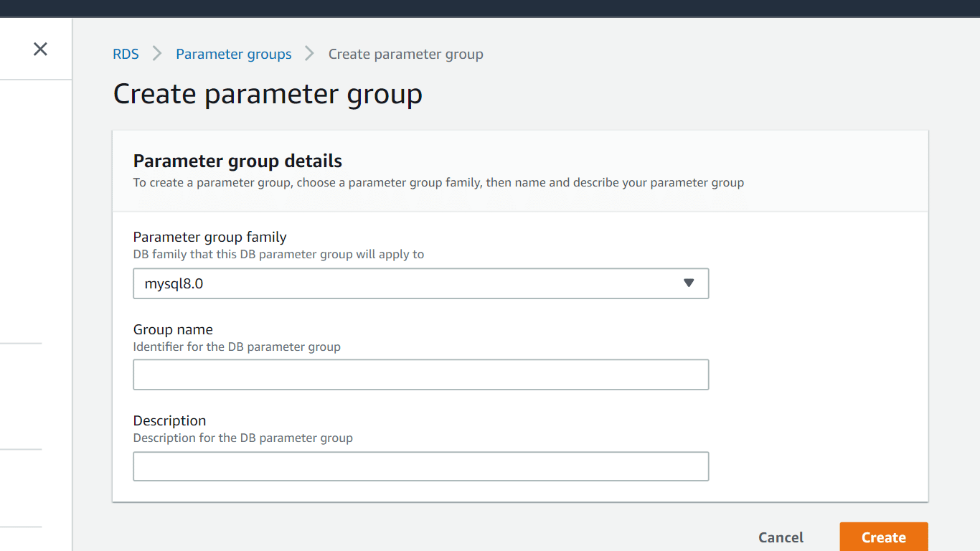Open Parameter groups from the breadcrumb trail
Image resolution: width=980 pixels, height=551 pixels.
pyautogui.click(x=234, y=54)
